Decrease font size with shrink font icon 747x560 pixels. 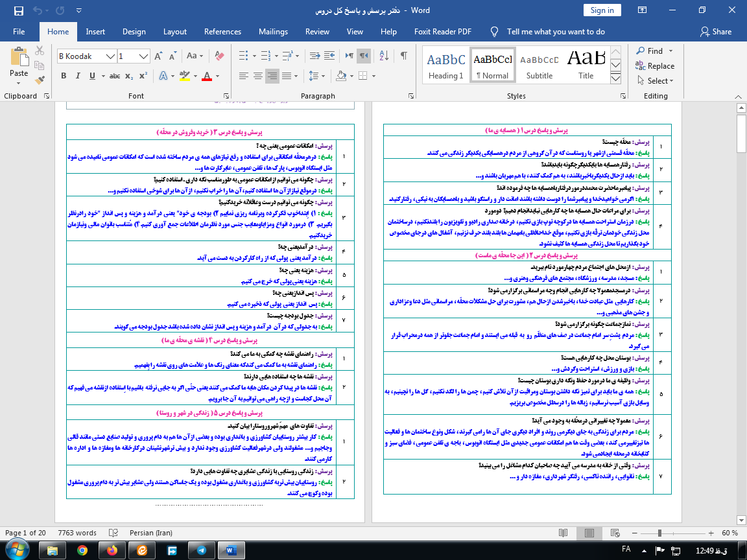pos(173,56)
